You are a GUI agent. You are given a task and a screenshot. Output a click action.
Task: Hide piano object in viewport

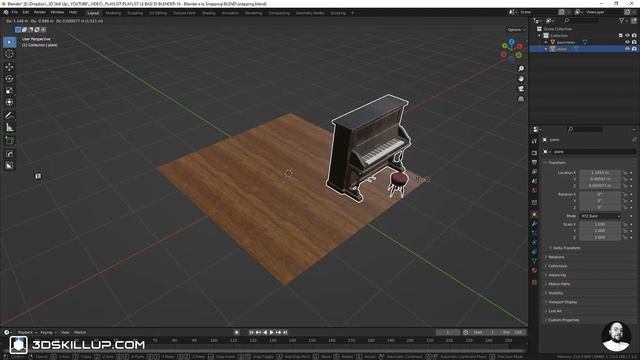[627, 49]
